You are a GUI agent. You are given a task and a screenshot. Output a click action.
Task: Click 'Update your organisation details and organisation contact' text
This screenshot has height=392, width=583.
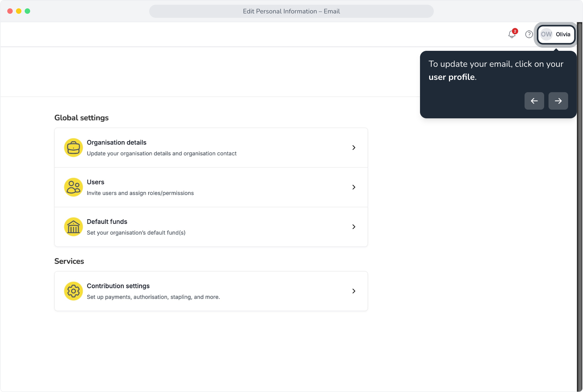click(162, 154)
